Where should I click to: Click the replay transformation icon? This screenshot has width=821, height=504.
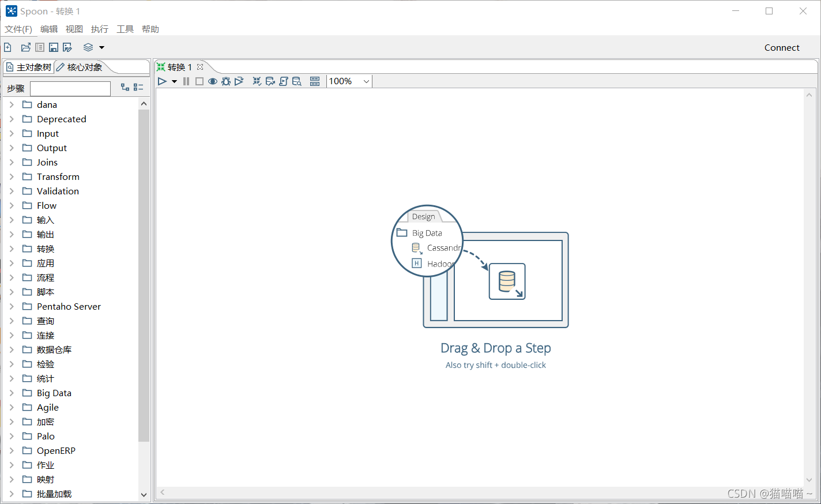tap(239, 81)
